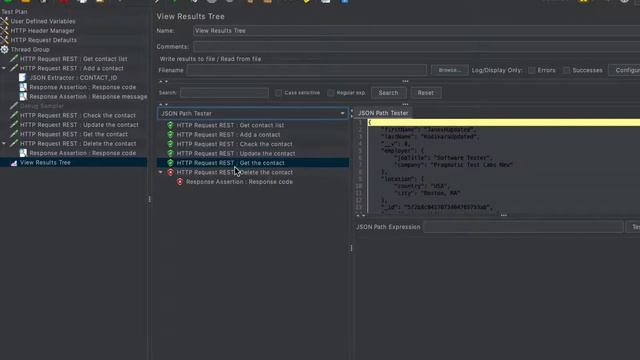The height and width of the screenshot is (360, 640).
Task: Select Response Assertion : Response message icon
Action: pos(23,96)
